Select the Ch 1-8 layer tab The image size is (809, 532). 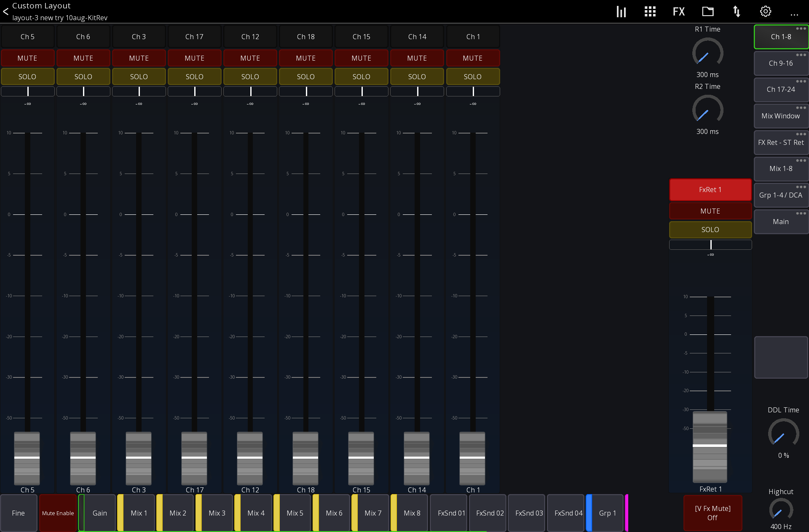781,37
